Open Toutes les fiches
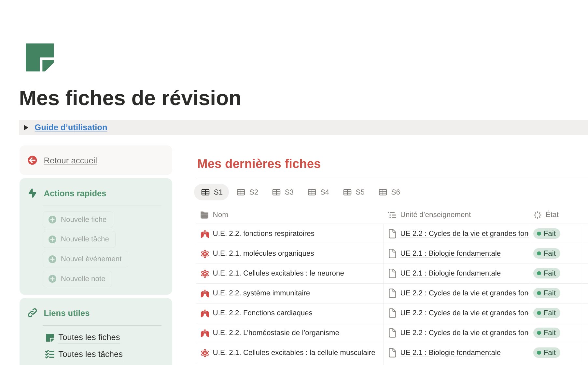The width and height of the screenshot is (588, 365). 89,337
